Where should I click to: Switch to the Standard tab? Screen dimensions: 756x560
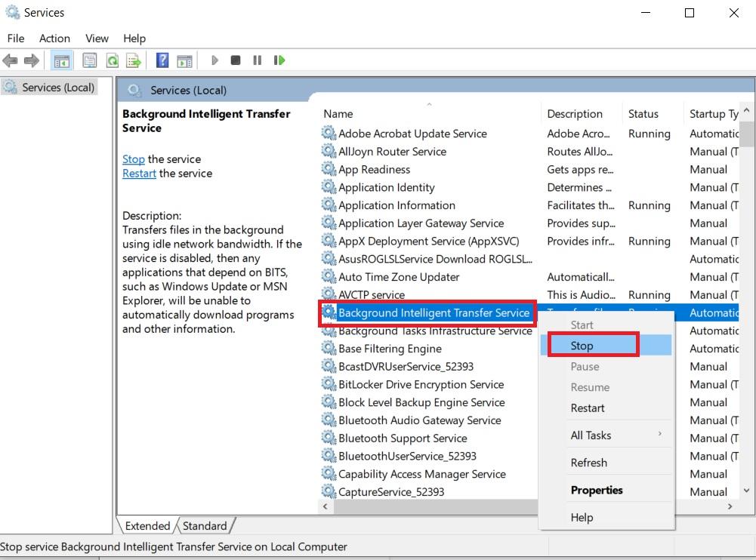point(205,526)
